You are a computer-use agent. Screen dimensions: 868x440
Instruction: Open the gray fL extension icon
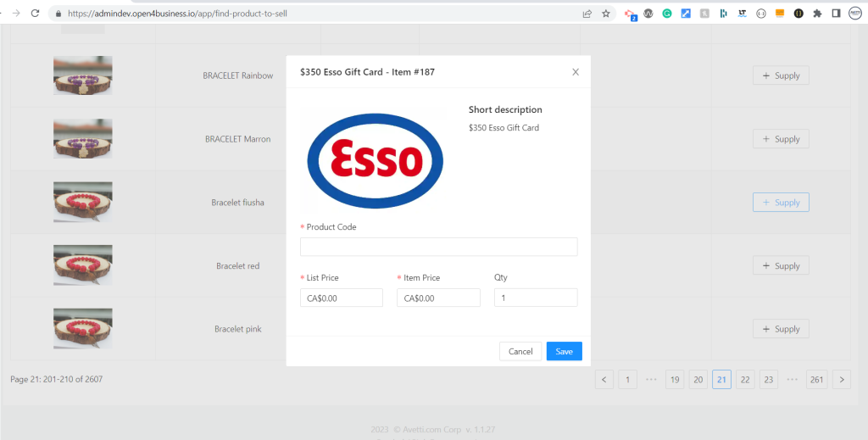[704, 14]
